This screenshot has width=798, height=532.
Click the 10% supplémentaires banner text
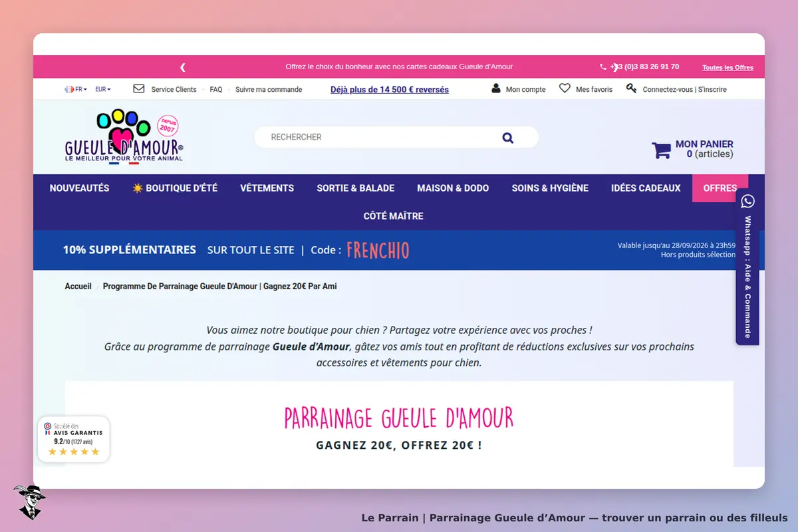coord(129,250)
